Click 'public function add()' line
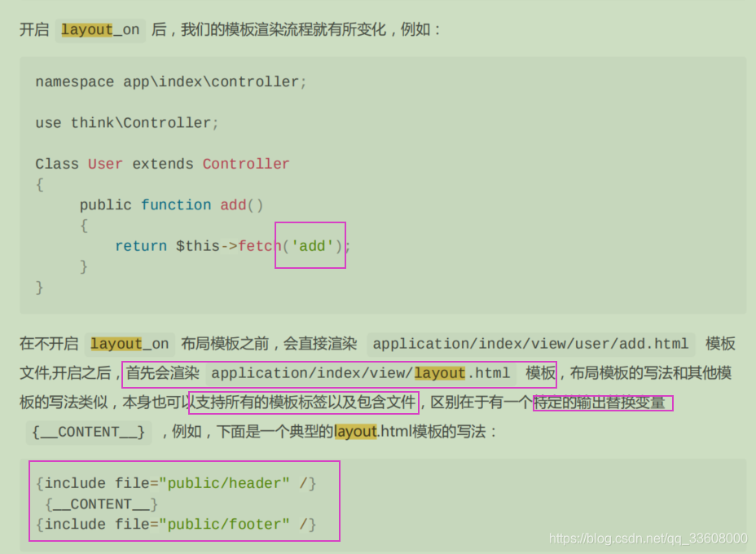The height and width of the screenshot is (554, 756). (x=171, y=205)
